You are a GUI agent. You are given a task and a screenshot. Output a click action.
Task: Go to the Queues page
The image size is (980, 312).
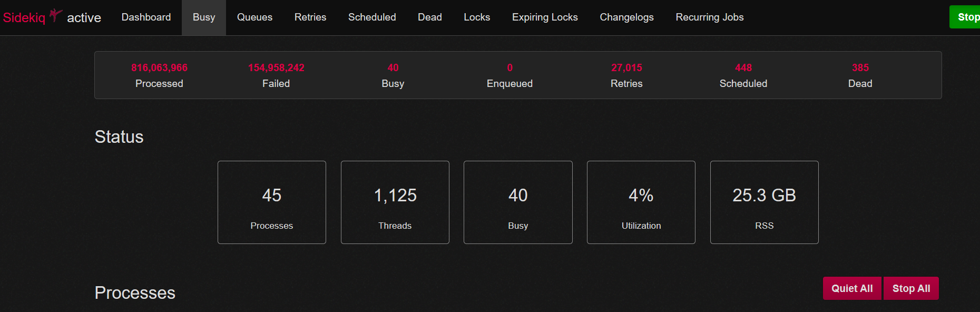point(254,17)
